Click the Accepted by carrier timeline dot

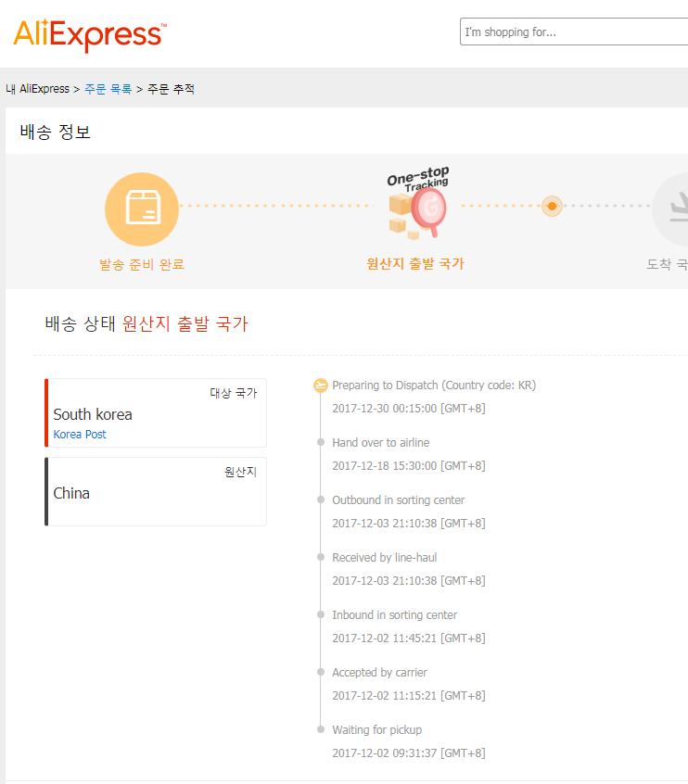click(x=321, y=673)
